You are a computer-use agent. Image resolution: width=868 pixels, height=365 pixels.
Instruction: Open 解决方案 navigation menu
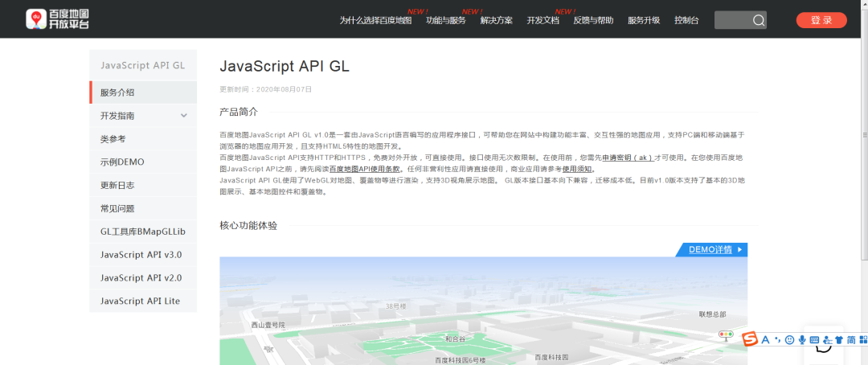497,20
